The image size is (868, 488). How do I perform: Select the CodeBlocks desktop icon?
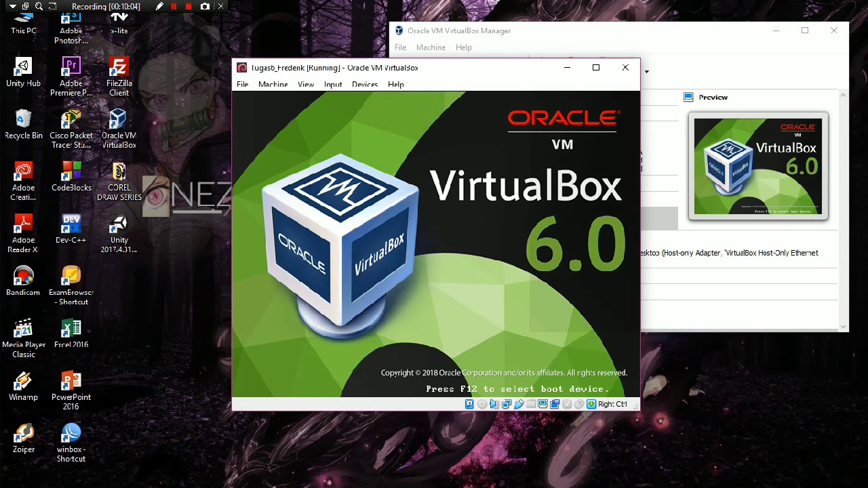click(71, 177)
